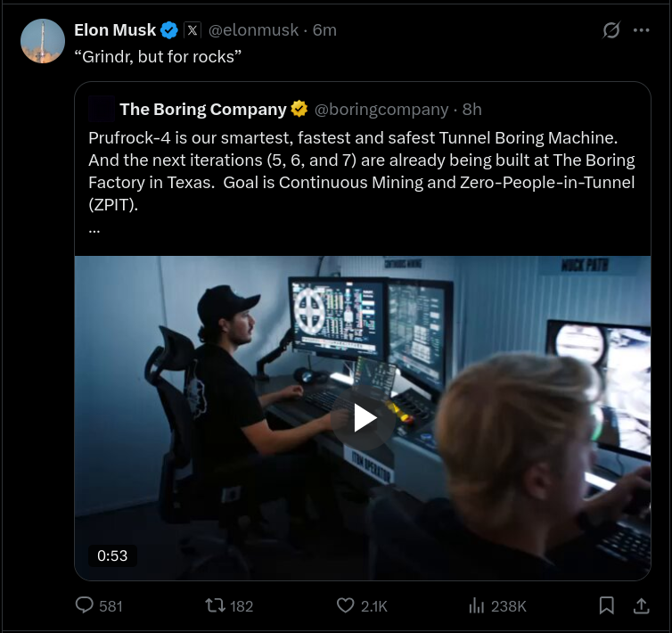Open the Elon Musk display name link

115,30
